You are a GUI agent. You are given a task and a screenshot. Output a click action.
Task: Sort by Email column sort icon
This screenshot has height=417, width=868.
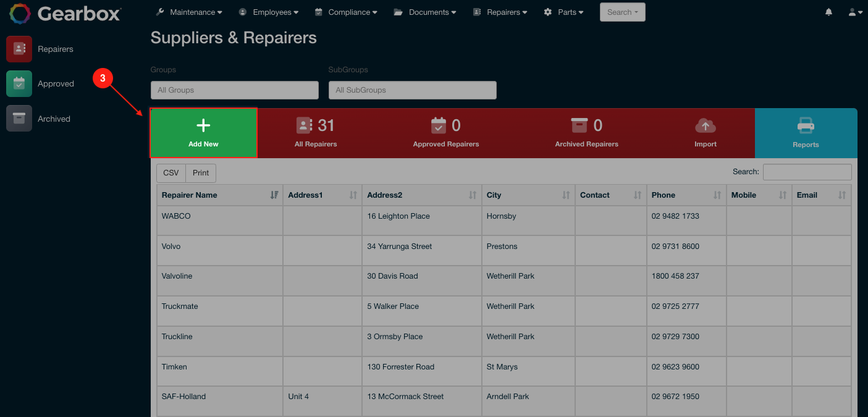tap(842, 195)
